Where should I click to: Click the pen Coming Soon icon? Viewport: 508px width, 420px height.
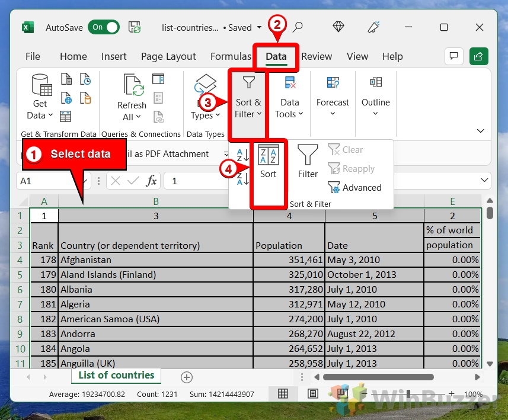pos(373,27)
